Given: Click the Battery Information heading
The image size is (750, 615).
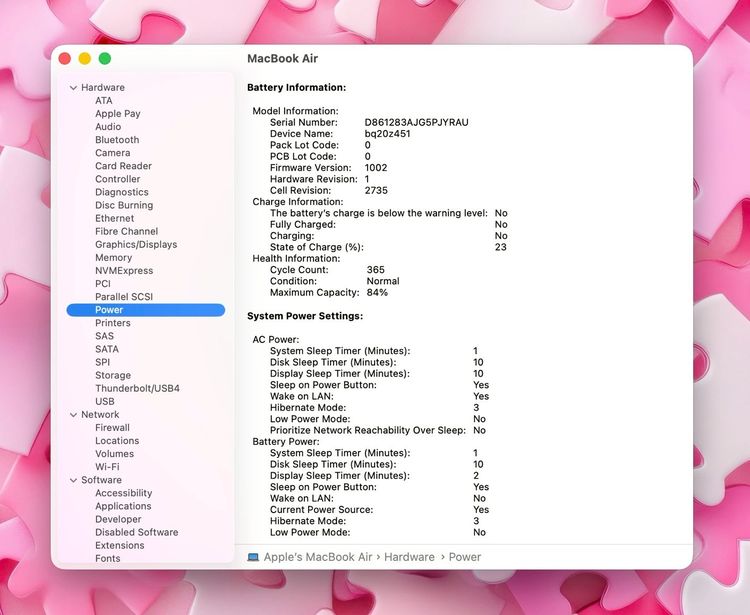Looking at the screenshot, I should (x=297, y=88).
